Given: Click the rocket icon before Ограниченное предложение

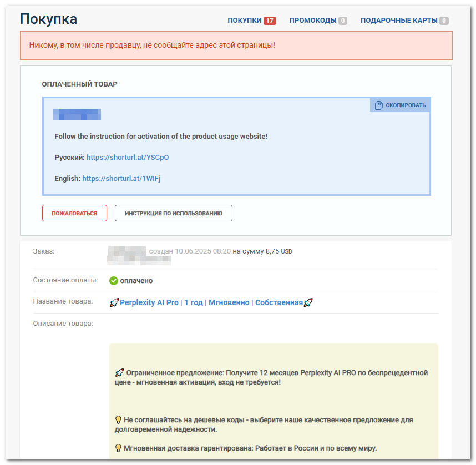Looking at the screenshot, I should pyautogui.click(x=119, y=372).
